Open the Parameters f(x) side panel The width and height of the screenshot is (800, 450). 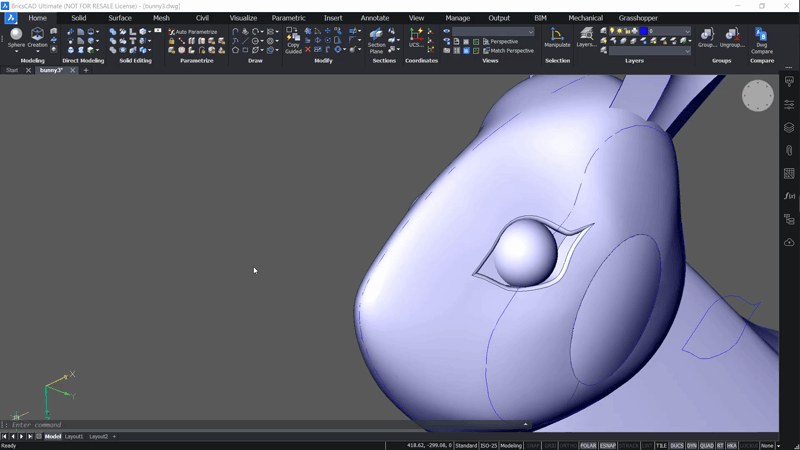(789, 196)
